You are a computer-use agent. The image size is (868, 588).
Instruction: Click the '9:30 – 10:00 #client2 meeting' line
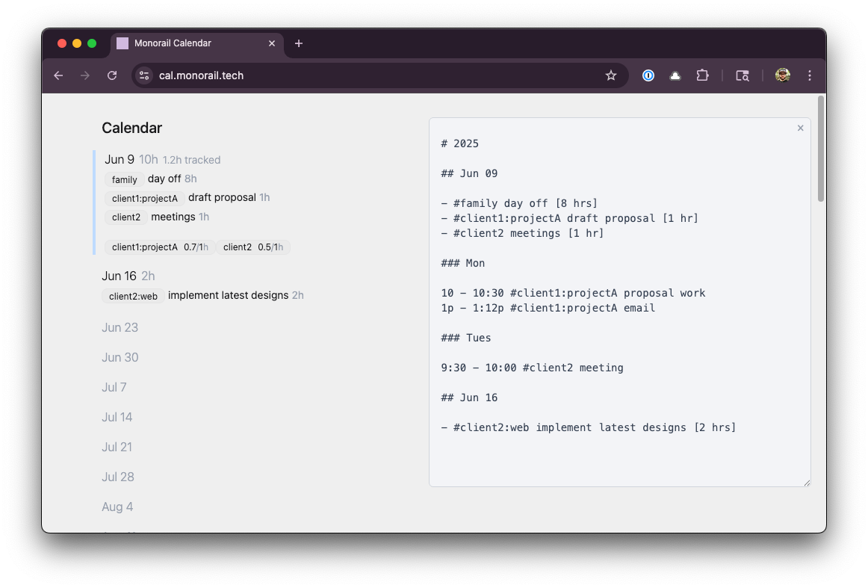pyautogui.click(x=533, y=368)
